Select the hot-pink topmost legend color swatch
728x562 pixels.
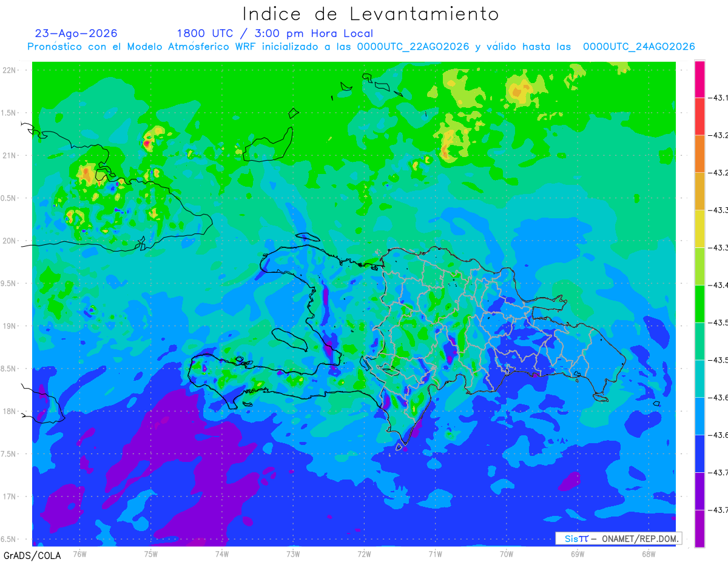(699, 79)
